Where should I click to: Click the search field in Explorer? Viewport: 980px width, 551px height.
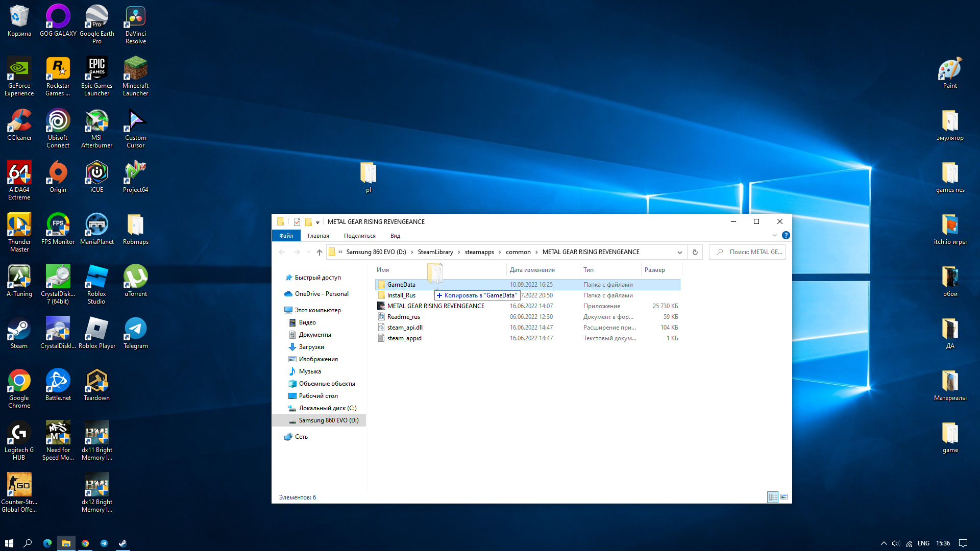tap(747, 252)
